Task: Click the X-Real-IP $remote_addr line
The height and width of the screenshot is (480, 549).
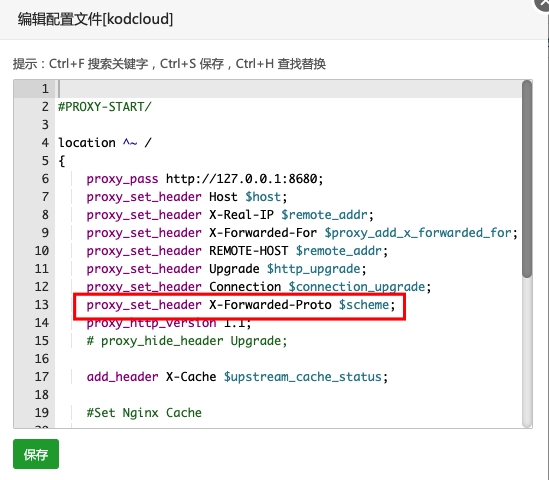Action: tap(230, 215)
